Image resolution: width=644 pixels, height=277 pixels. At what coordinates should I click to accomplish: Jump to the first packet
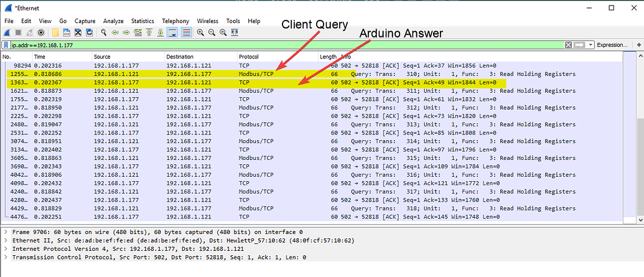[x=149, y=32]
